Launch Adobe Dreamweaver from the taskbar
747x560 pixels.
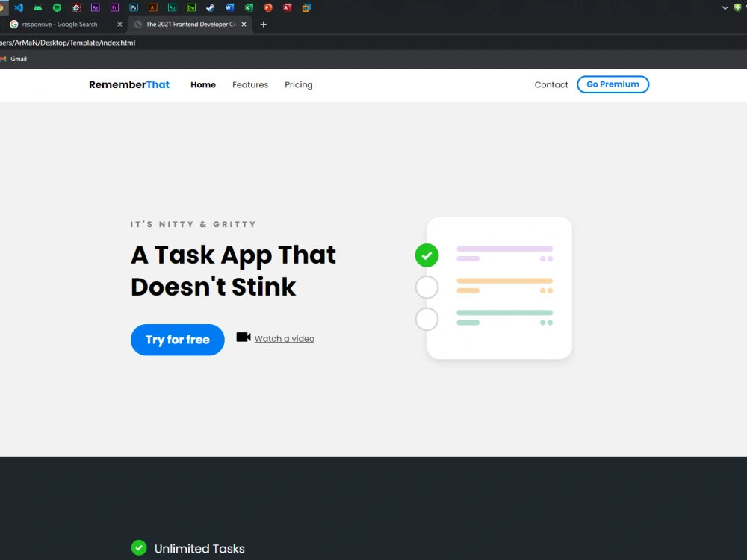pyautogui.click(x=191, y=7)
